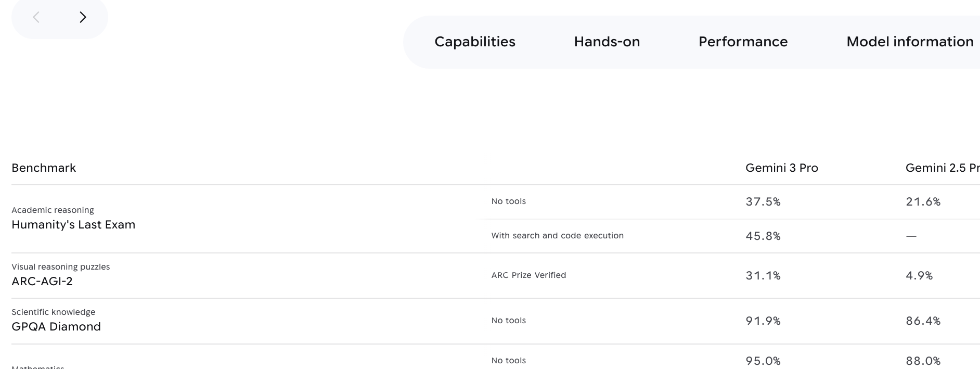Image resolution: width=980 pixels, height=369 pixels.
Task: Go to the Performance section tab
Action: click(x=743, y=42)
